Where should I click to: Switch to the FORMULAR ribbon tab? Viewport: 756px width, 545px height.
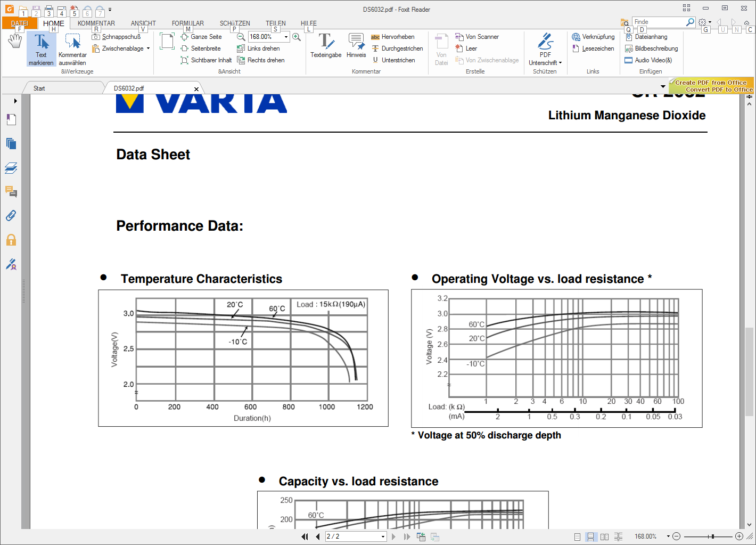[187, 23]
